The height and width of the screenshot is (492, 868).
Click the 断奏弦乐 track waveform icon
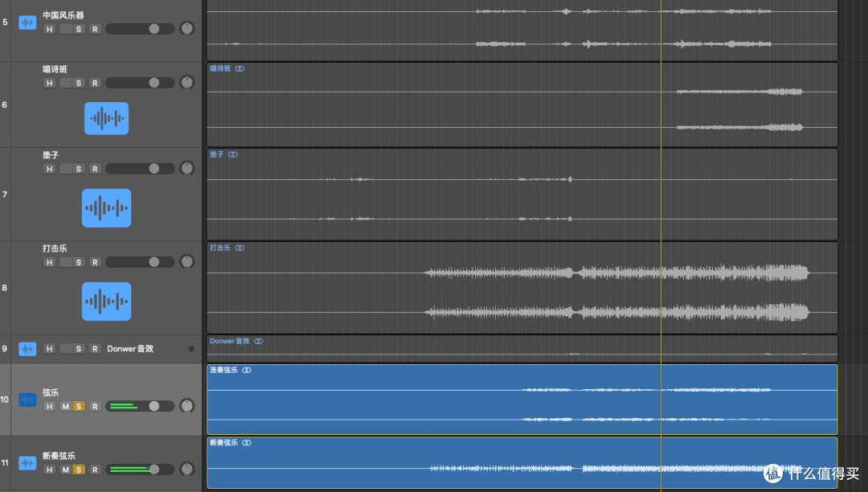[27, 463]
